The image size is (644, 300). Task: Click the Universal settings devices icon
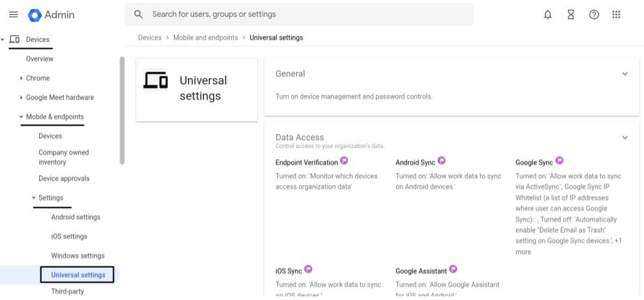click(156, 80)
